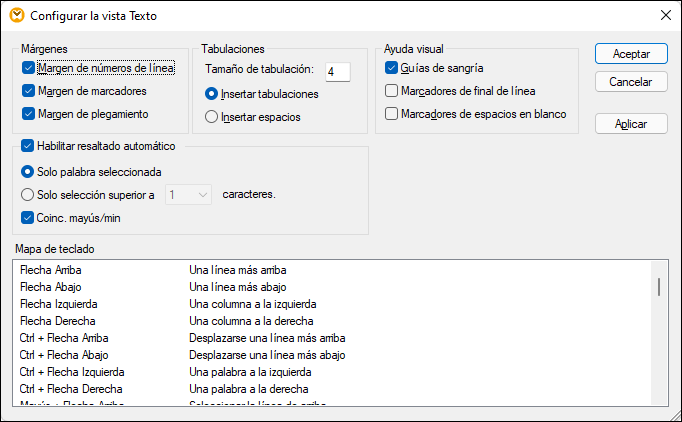682x422 pixels.
Task: Select Solo palabra seleccionada option
Action: click(28, 171)
